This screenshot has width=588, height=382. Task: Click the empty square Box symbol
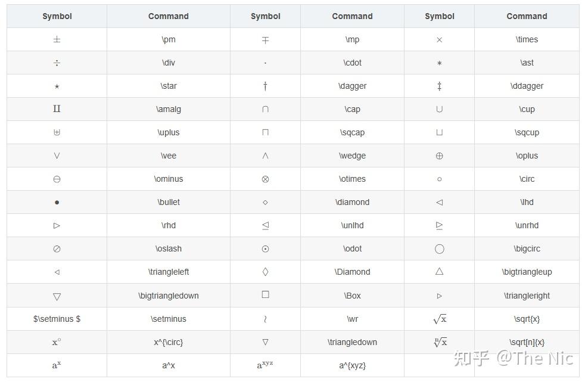point(265,295)
